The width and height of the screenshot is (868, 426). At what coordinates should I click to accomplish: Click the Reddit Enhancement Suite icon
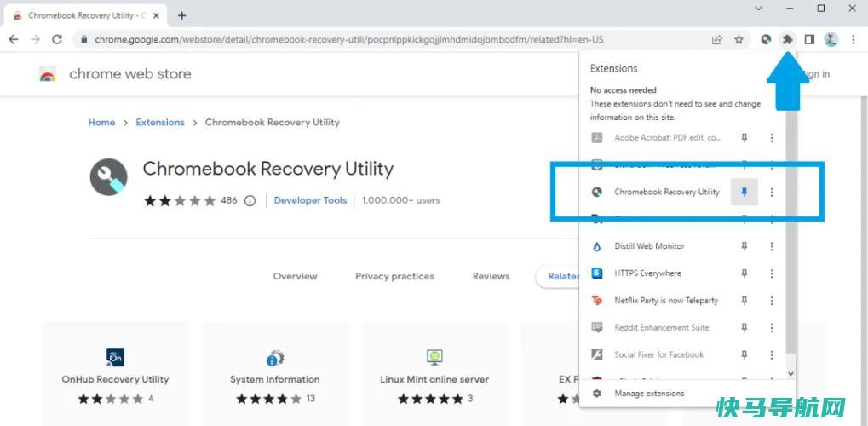pos(597,328)
